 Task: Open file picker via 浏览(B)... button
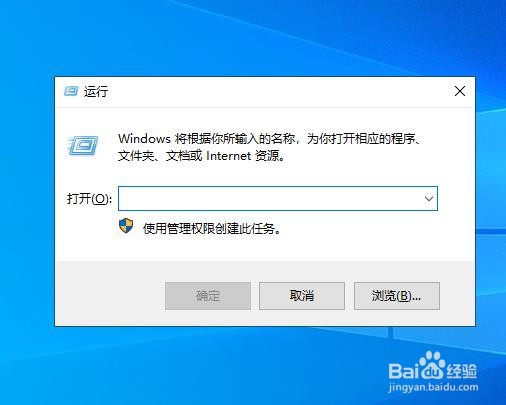point(397,296)
